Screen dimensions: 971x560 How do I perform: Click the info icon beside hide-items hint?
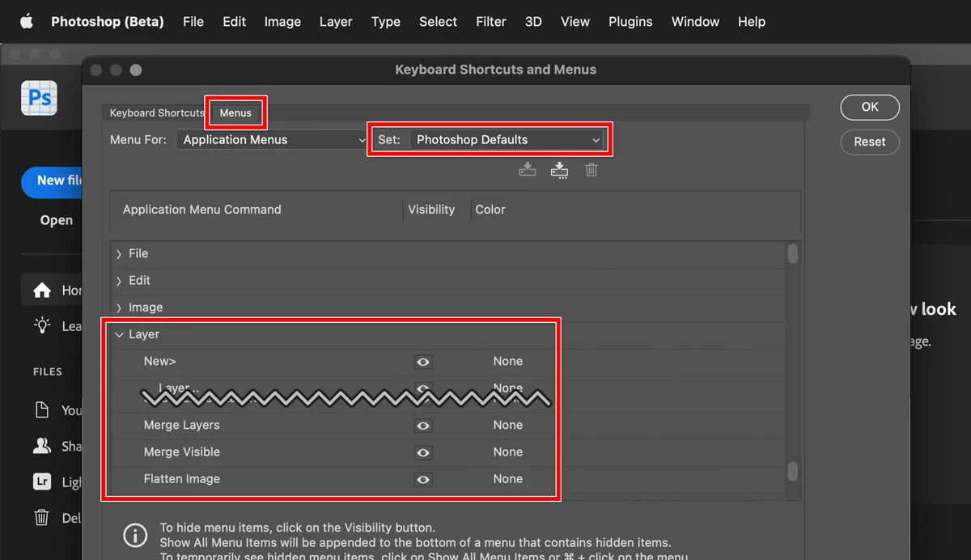135,535
